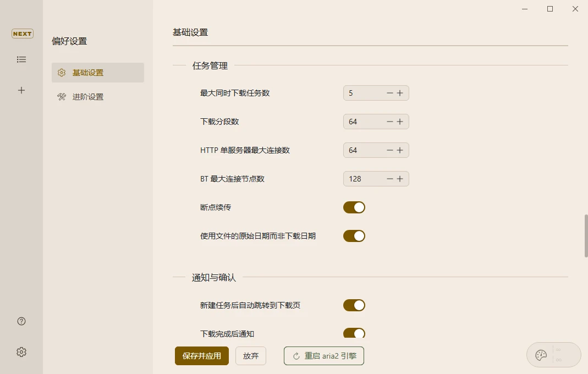Click the HTTP 单服务器最大连接数 input field
Screen dimensions: 588x374
[x=366, y=150]
